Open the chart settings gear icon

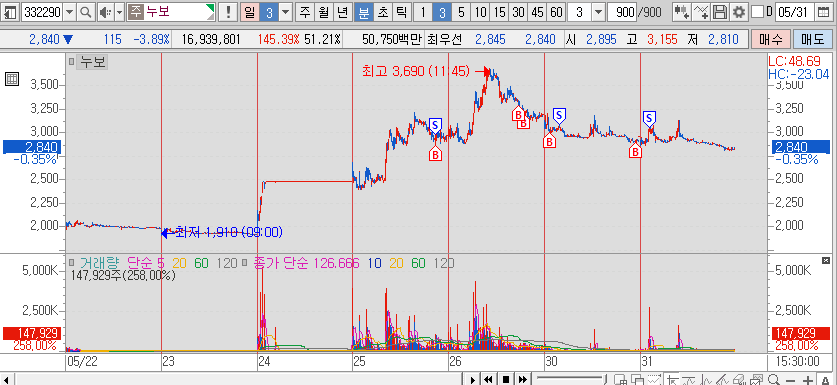pos(739,11)
